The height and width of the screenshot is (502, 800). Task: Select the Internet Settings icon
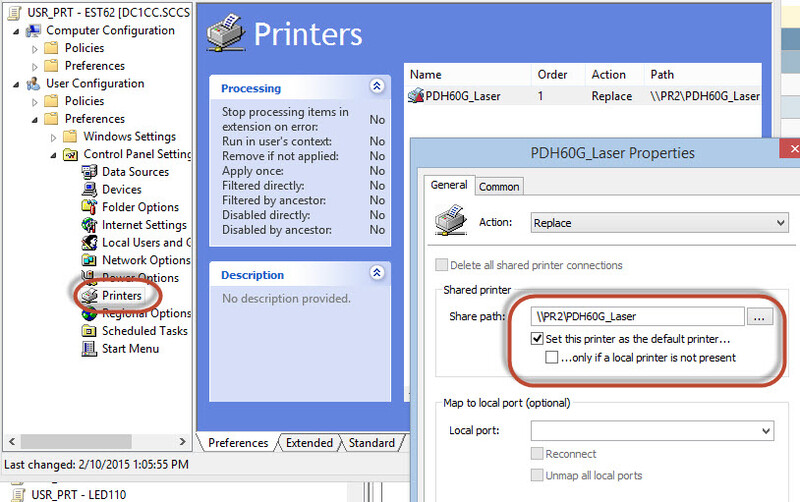pos(89,225)
